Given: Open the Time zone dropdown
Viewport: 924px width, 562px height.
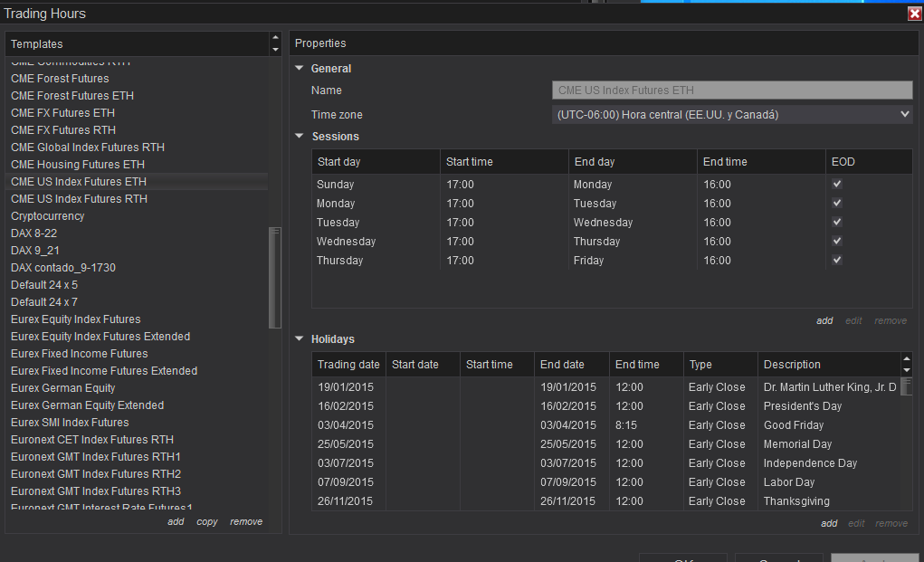Looking at the screenshot, I should click(731, 115).
